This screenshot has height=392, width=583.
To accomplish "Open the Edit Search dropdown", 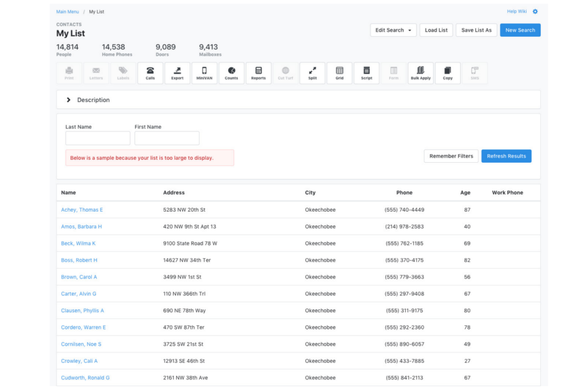I will pyautogui.click(x=393, y=30).
